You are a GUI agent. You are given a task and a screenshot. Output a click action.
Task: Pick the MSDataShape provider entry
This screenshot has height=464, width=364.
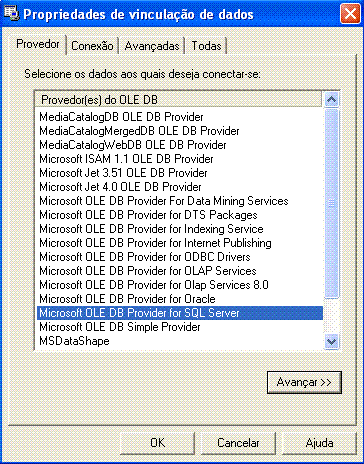[x=180, y=341]
